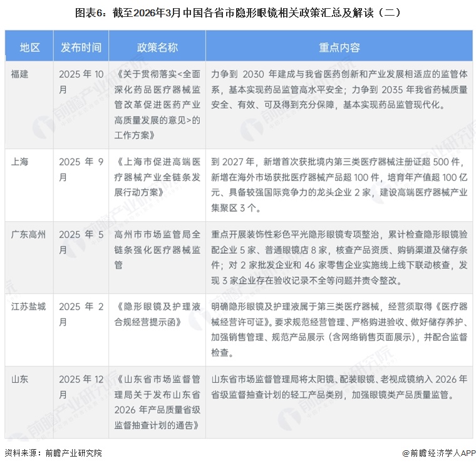Click the content text beginning 山东省市场监督管理局将太阳镜
476x466 pixels.
point(339,387)
